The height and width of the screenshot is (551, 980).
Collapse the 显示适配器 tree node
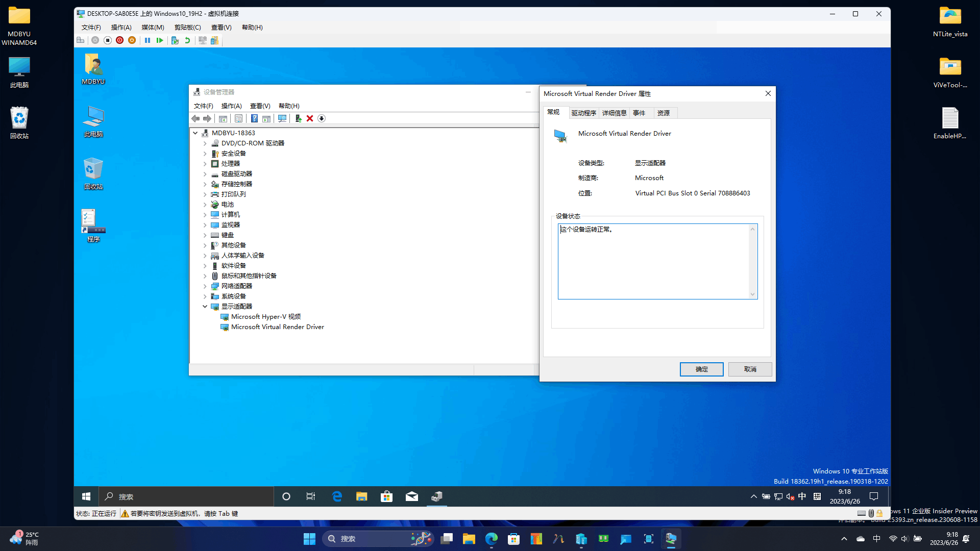tap(205, 307)
